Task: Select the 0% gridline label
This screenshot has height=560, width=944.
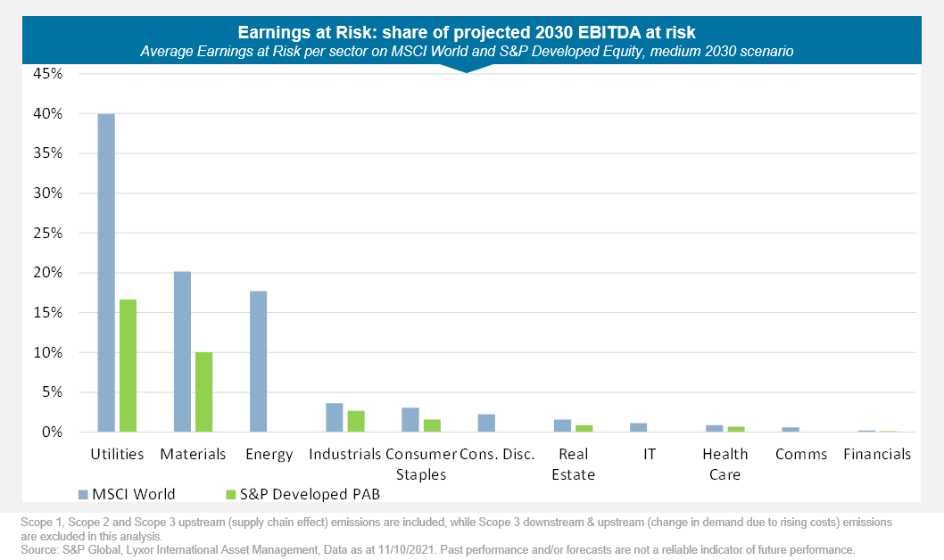Action: [x=54, y=432]
